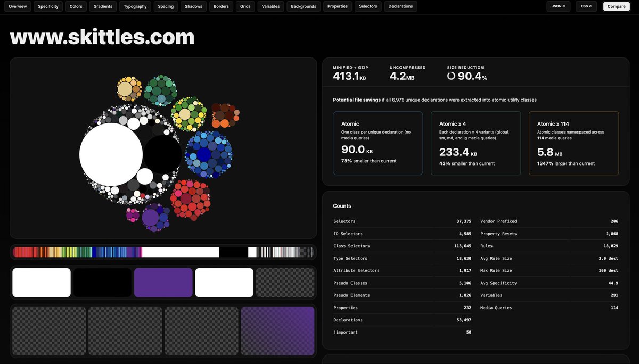Click the Property Resets row label
The image size is (639, 364).
point(498,234)
